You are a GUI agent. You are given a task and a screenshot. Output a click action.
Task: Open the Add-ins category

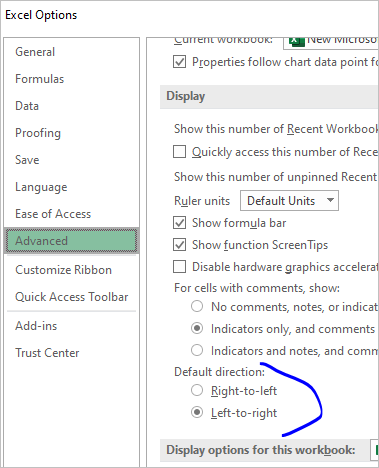pyautogui.click(x=36, y=326)
